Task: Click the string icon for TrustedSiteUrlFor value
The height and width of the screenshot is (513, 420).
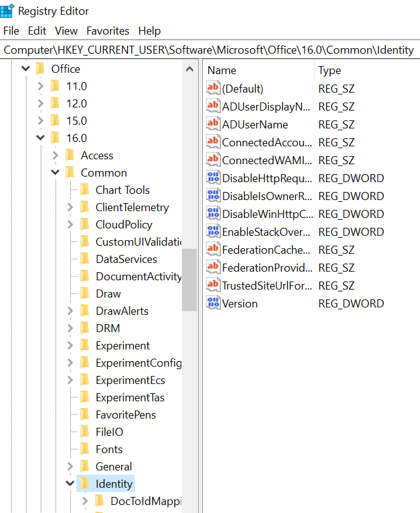Action: pos(213,285)
